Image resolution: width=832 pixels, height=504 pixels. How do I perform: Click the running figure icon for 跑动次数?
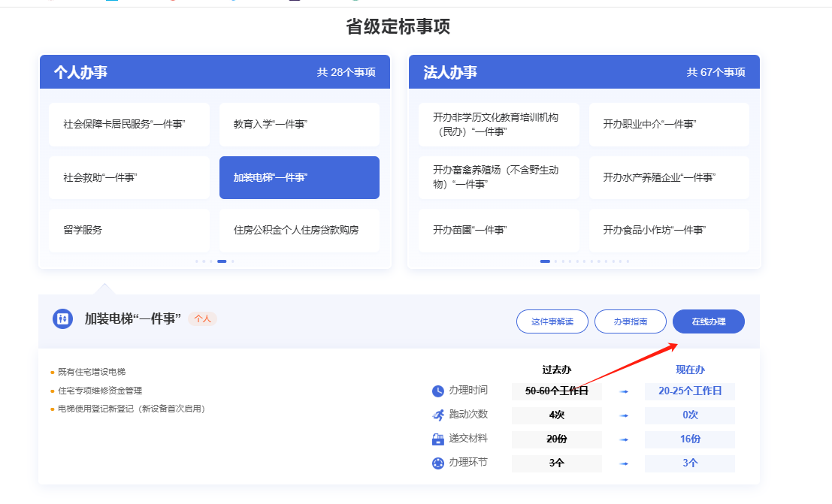tap(438, 415)
